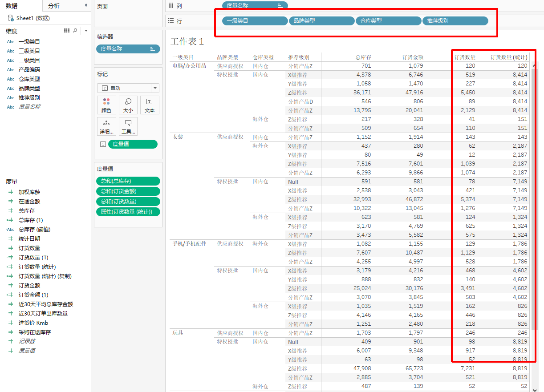Select the 采购在途库存 measure field
This screenshot has width=544, height=392.
pyautogui.click(x=35, y=332)
